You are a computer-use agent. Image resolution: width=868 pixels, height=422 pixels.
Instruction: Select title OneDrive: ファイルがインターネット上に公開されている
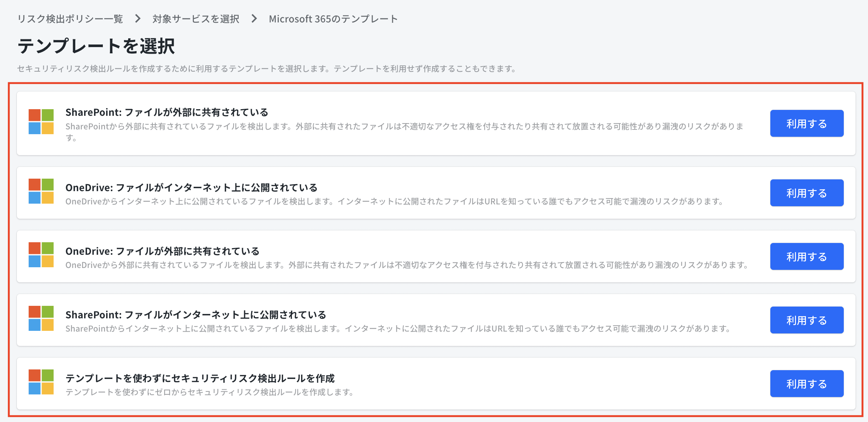tap(191, 187)
